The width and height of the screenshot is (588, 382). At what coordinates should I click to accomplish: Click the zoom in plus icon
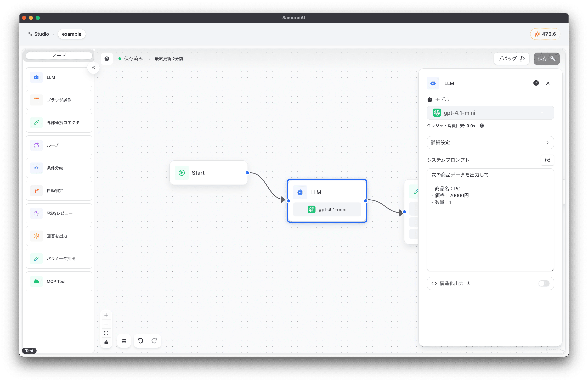click(106, 315)
